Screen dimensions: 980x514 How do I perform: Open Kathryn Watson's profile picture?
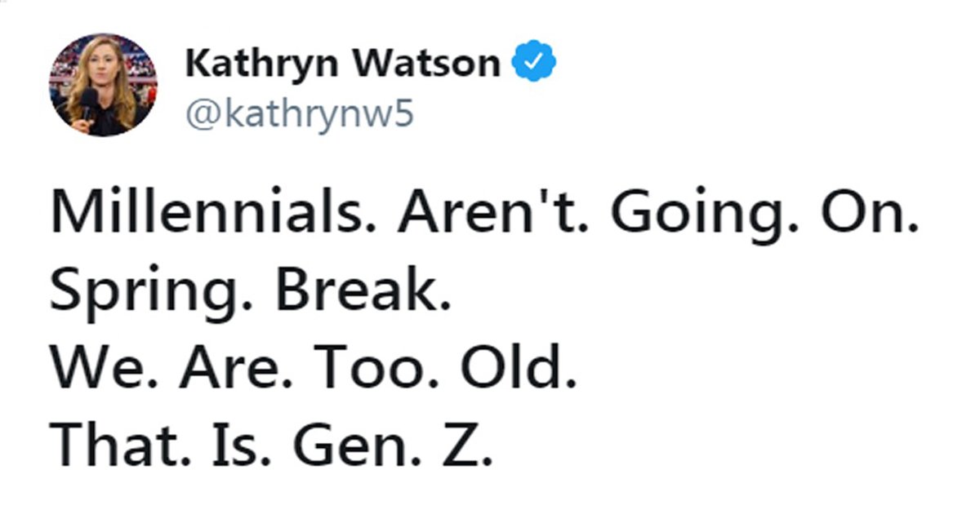coord(103,86)
